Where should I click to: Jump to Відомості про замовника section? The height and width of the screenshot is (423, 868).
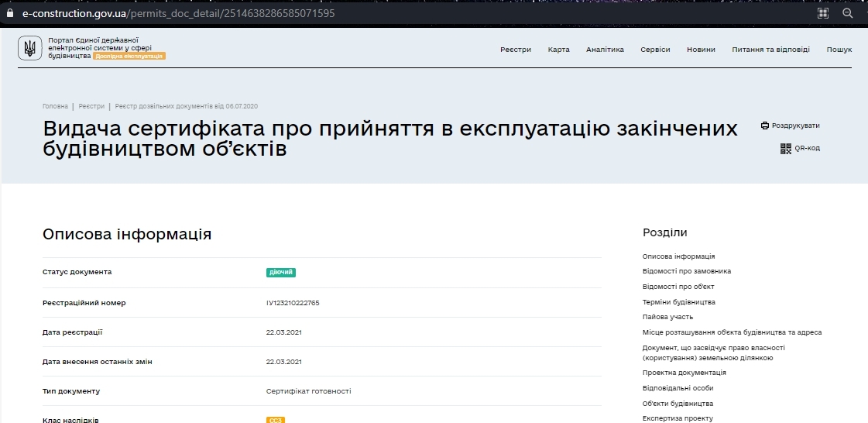point(687,271)
